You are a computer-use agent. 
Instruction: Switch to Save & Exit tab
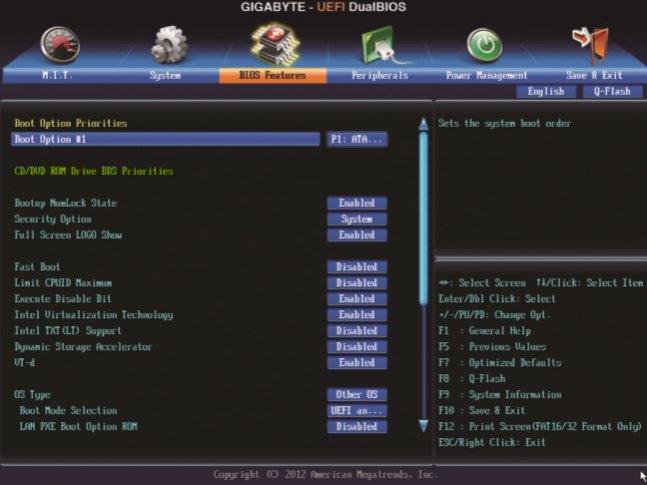594,76
